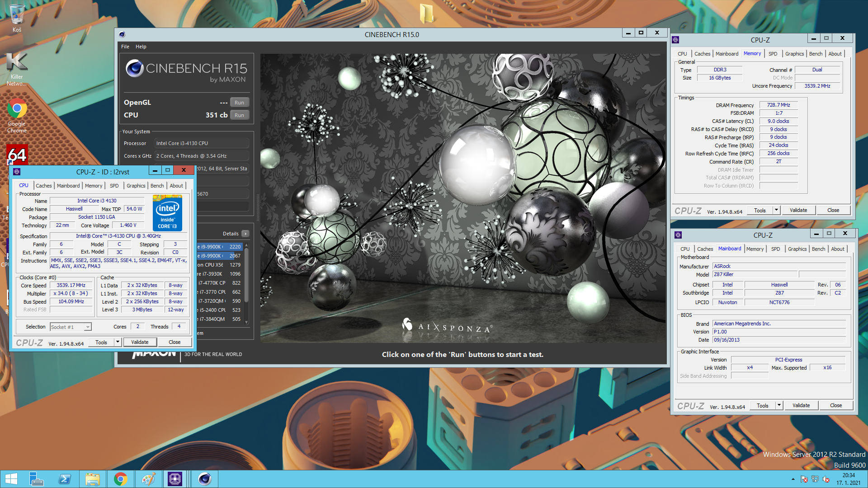Expand Tools dropdown arrow in CPU-Z memory window

pyautogui.click(x=776, y=210)
